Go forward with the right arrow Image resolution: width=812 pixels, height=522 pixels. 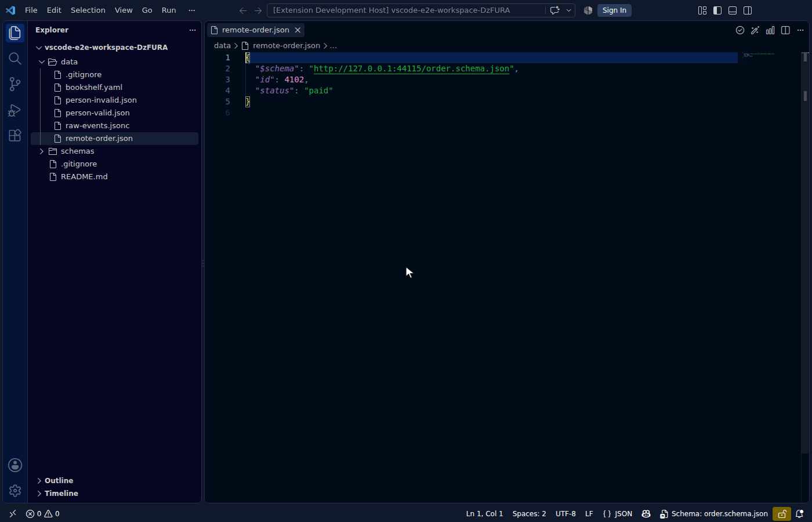tap(258, 10)
